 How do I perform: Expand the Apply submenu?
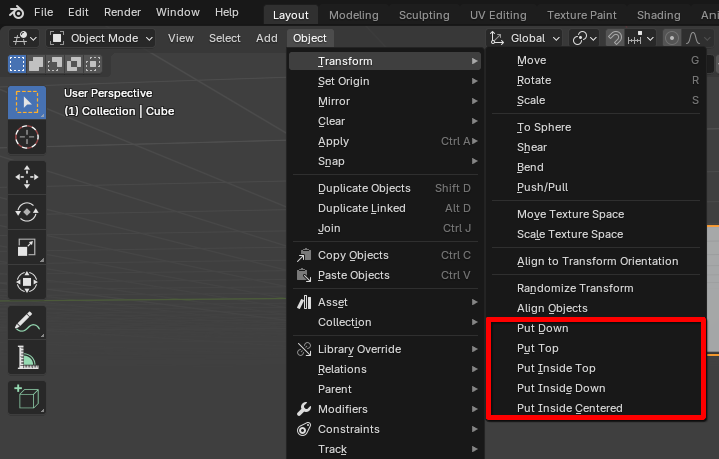385,141
